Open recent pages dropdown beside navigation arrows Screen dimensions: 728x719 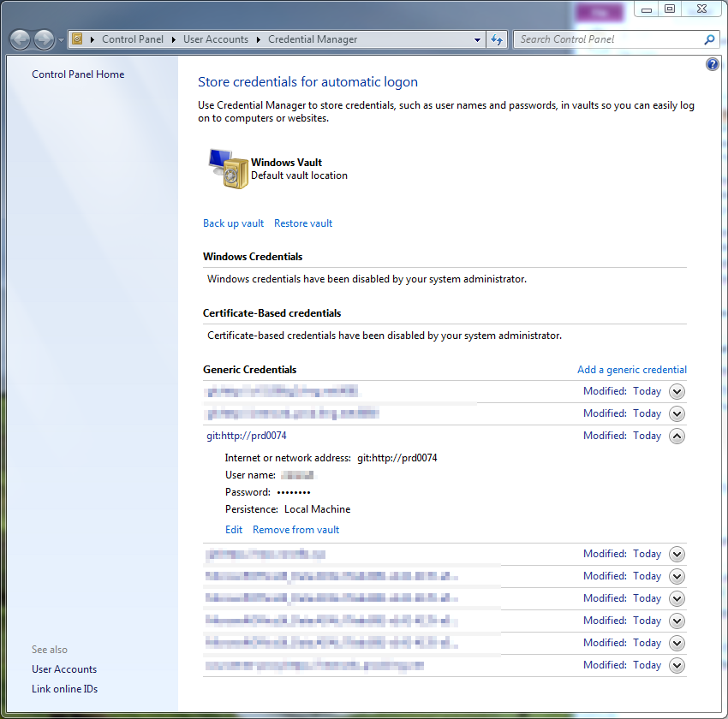coord(61,40)
